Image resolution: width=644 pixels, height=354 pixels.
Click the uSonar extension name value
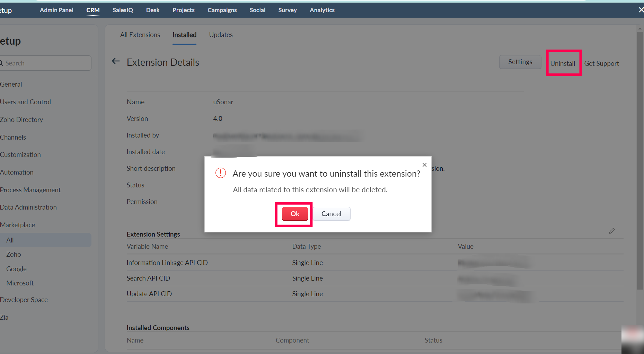(x=223, y=102)
